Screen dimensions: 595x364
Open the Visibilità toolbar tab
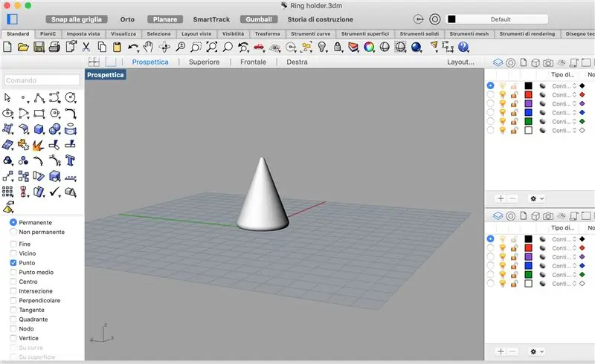[233, 33]
